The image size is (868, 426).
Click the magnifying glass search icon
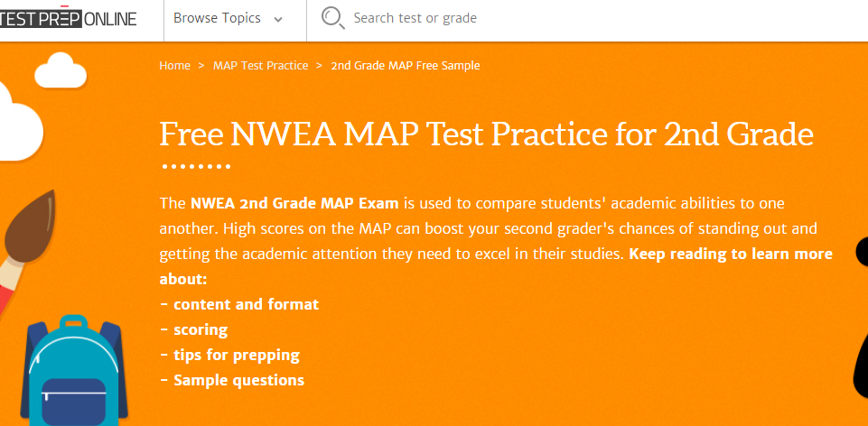(x=332, y=18)
